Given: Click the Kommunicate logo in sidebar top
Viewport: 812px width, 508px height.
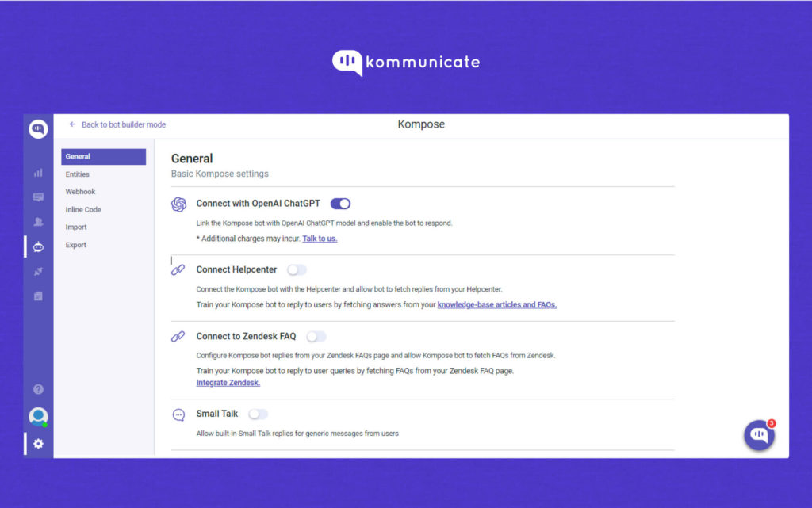Looking at the screenshot, I should [38, 129].
